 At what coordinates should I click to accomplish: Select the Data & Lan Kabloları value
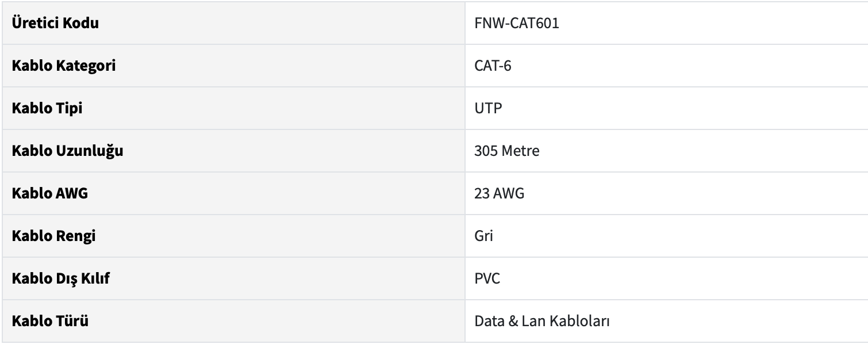541,321
